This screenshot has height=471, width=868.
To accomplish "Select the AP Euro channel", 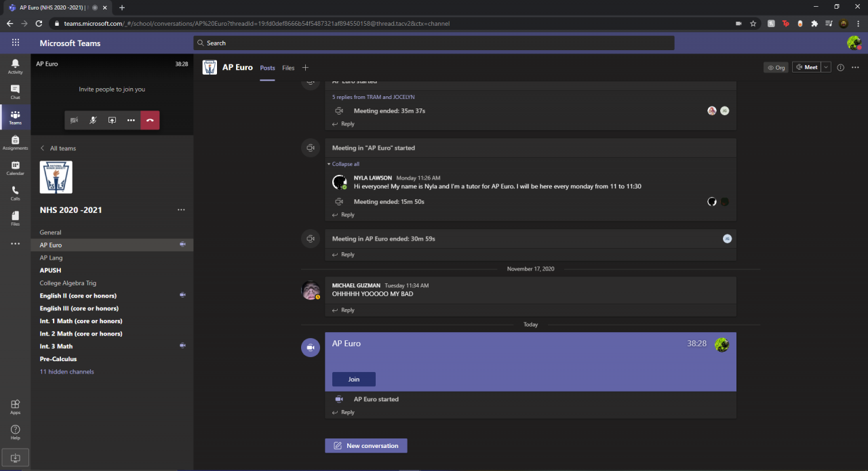I will tap(112, 245).
